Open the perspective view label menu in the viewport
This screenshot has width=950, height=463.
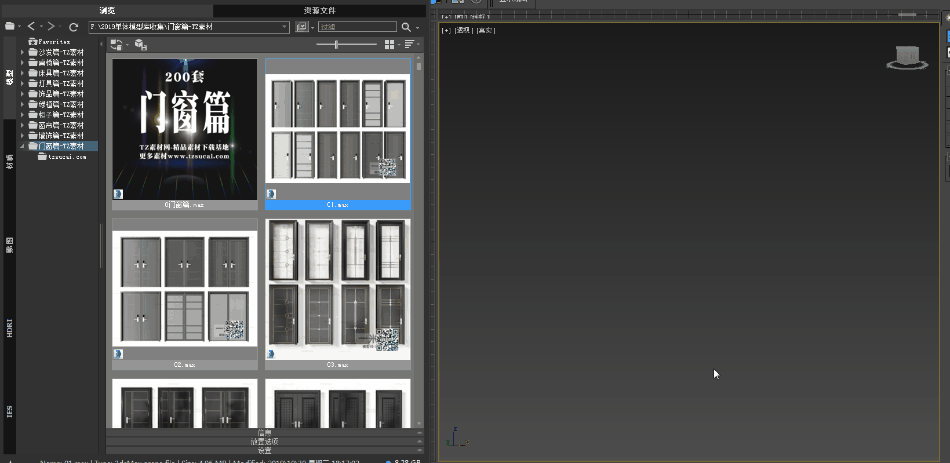pyautogui.click(x=463, y=30)
